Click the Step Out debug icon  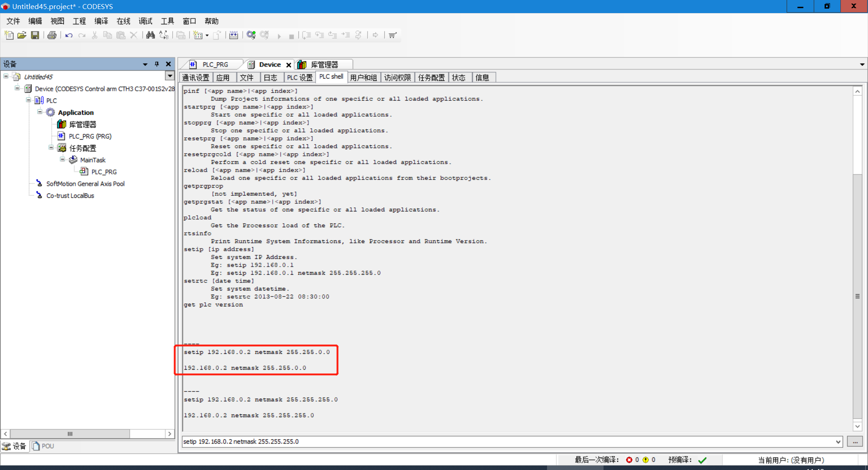(x=333, y=35)
